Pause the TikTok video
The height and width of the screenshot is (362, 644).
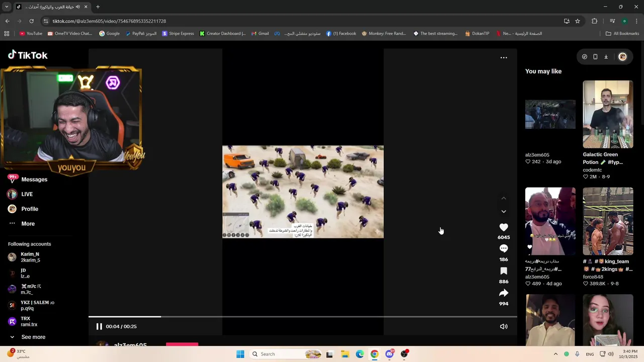99,326
